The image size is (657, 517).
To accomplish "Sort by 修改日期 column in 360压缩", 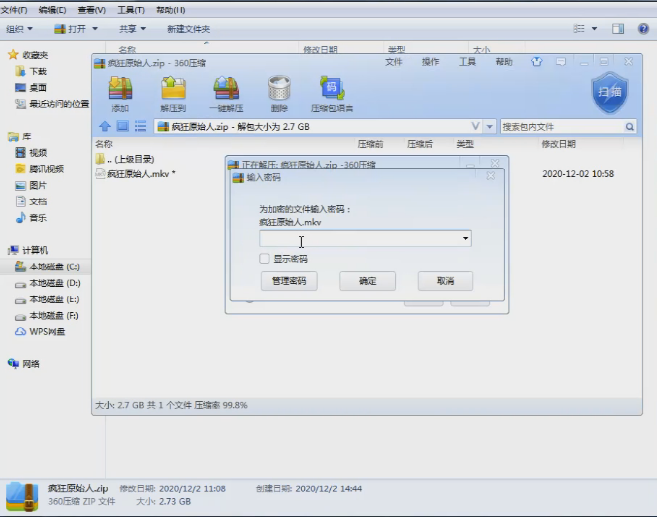I will click(x=559, y=144).
